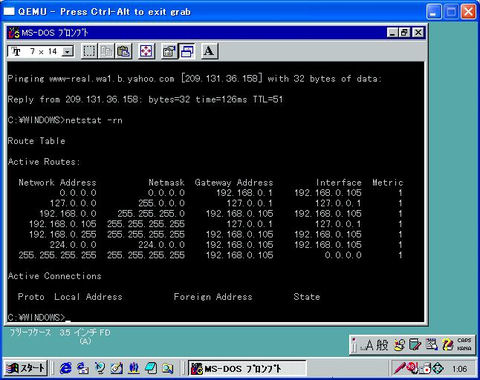Open the IME pad icon with magnifier
The image size is (480, 380).
(x=399, y=345)
